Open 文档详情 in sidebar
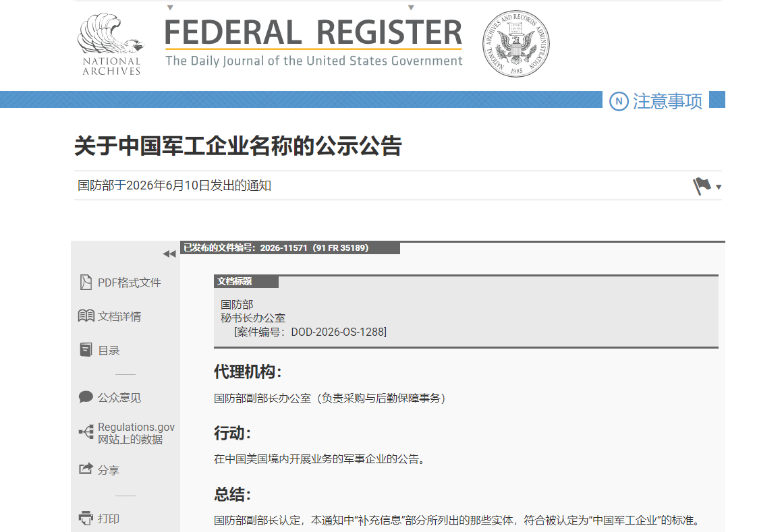Screen dimensions: 784x532 119,317
